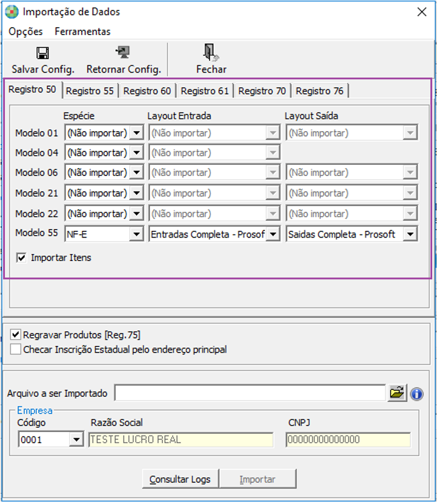Image resolution: width=439 pixels, height=504 pixels.
Task: Click the app icon in title bar
Action: pos(12,12)
